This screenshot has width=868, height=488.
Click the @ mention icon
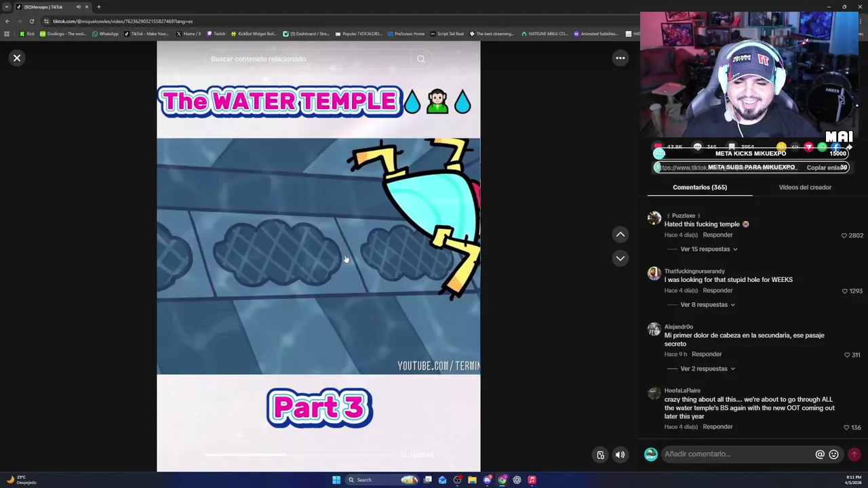(x=820, y=454)
